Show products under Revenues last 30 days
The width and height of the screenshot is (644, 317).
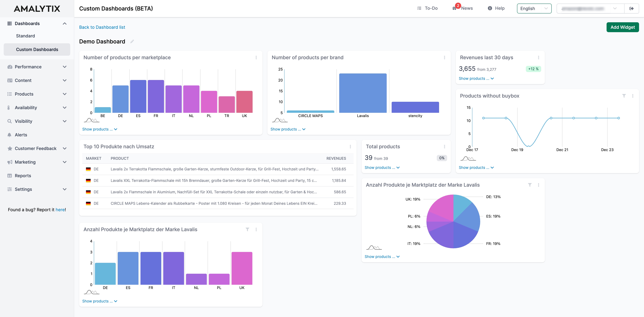pyautogui.click(x=476, y=79)
